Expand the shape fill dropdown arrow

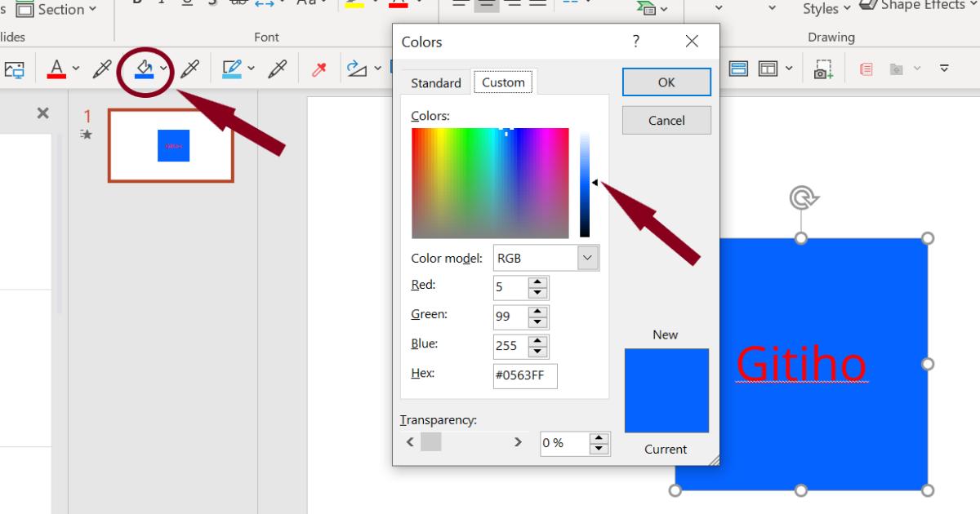pyautogui.click(x=164, y=69)
